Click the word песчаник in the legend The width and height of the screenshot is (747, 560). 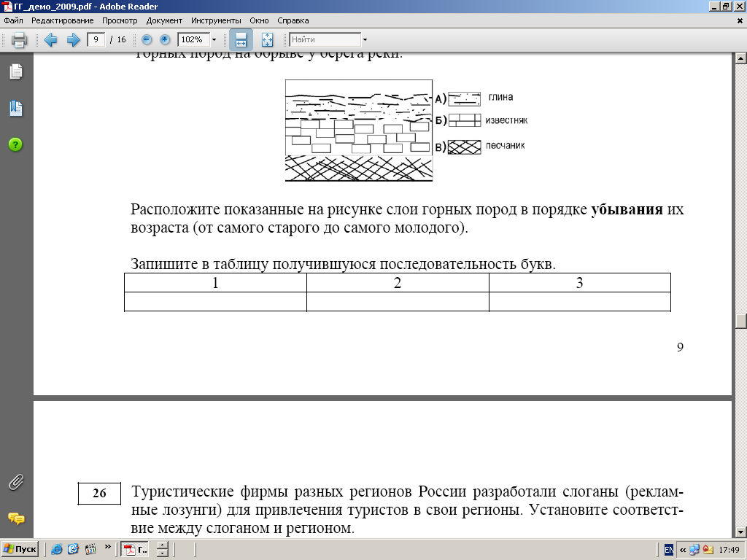coord(505,146)
